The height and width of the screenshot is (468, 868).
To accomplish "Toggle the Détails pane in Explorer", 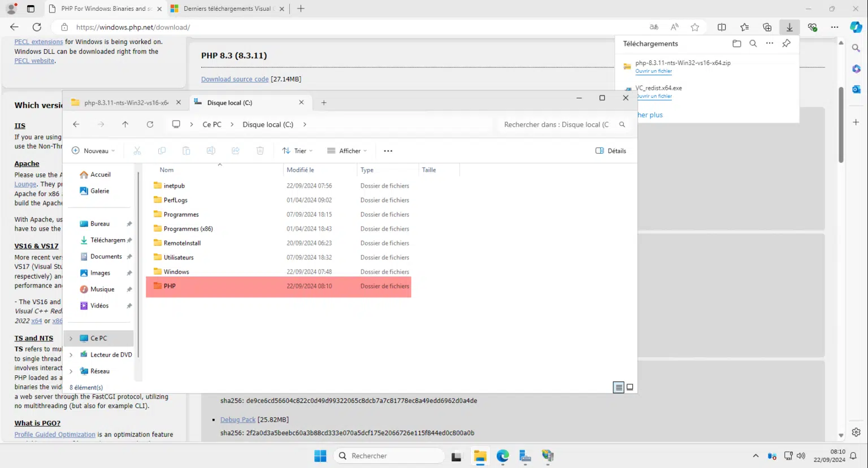I will coord(611,151).
